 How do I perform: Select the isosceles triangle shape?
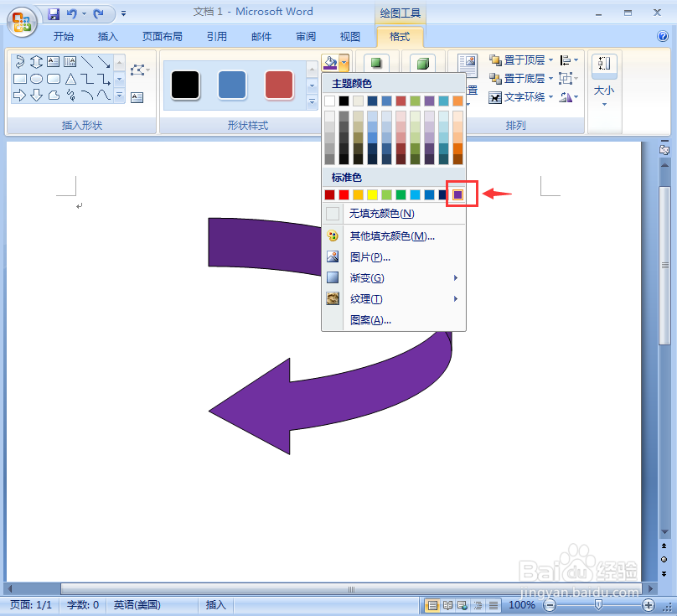point(70,79)
